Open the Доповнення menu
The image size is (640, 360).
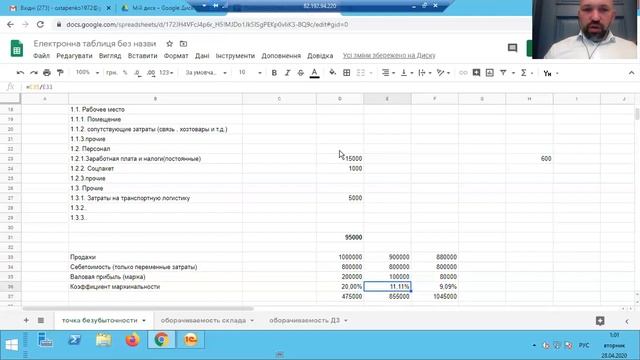(281, 56)
